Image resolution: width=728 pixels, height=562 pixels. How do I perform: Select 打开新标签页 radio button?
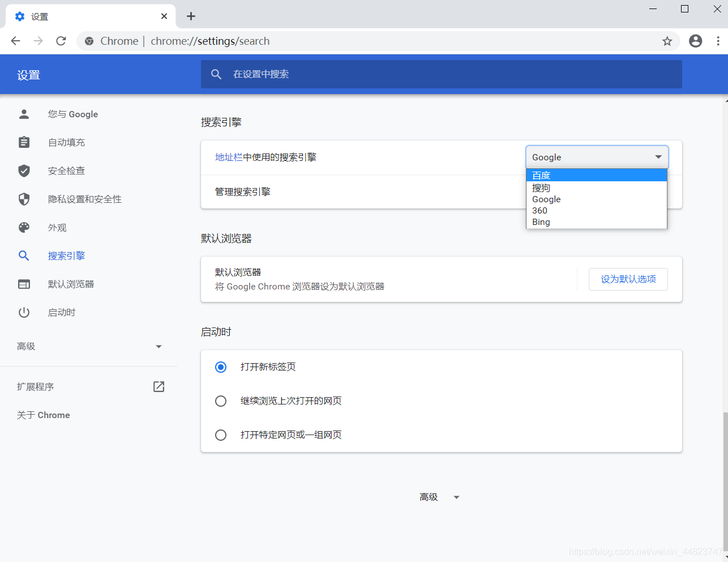(221, 367)
